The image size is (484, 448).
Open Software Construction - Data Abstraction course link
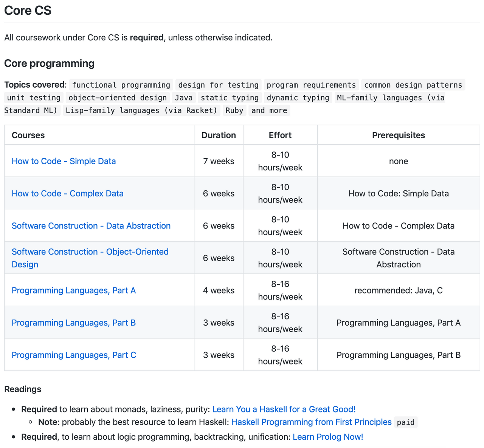tap(91, 226)
